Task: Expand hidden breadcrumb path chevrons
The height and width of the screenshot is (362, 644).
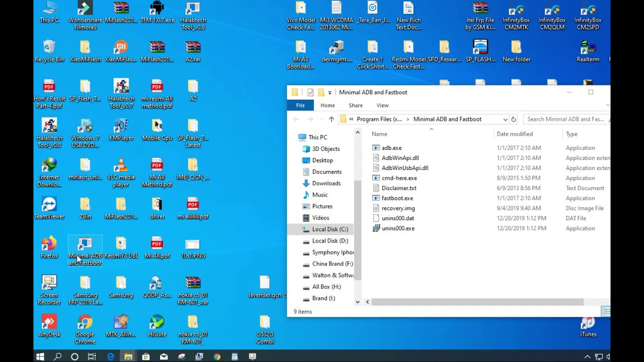Action: [351, 119]
